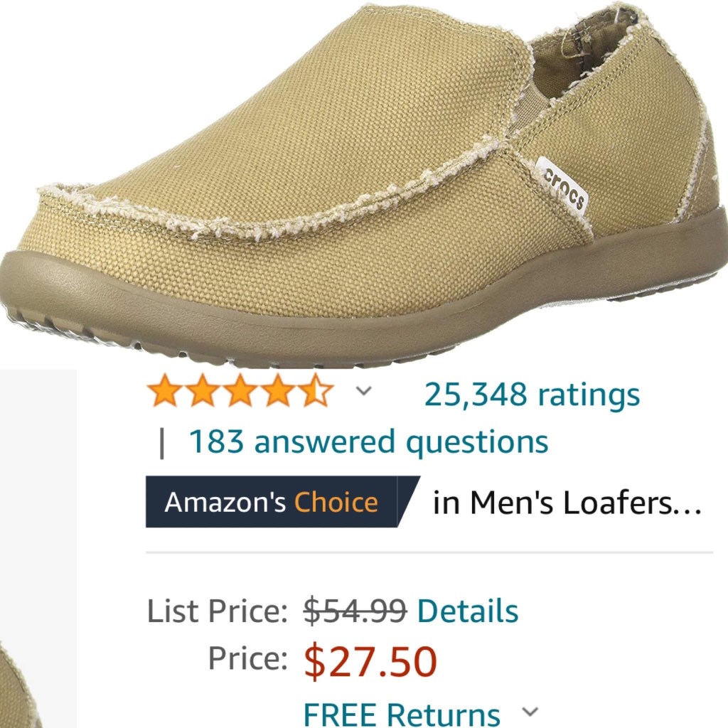
Task: Click the Price label above FREE Returns
Action: coord(248,658)
